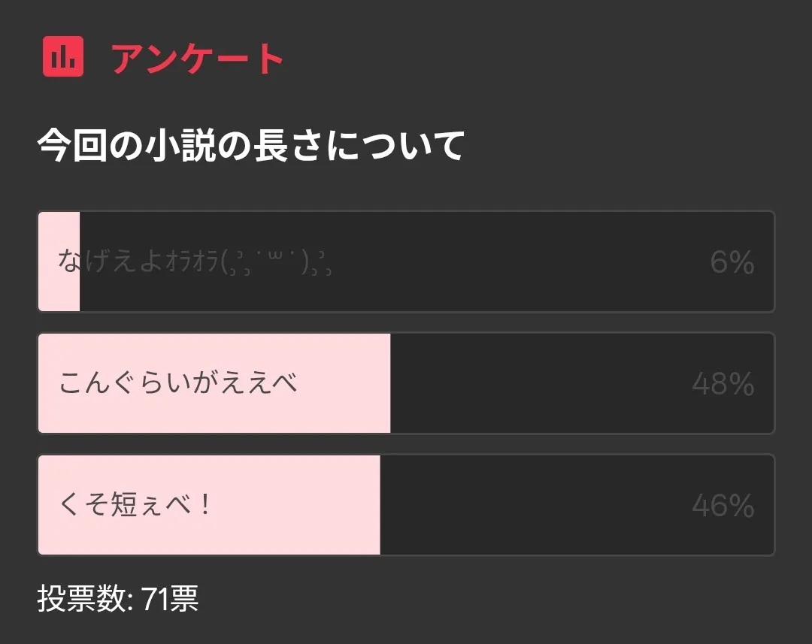Choose the "こんぐらいがええべ" poll option label
This screenshot has width=812, height=644.
click(178, 383)
